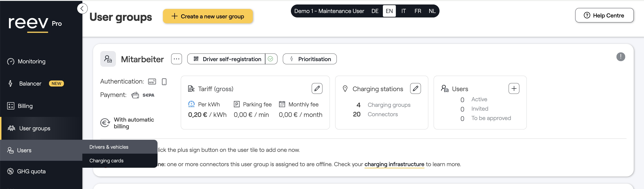Image resolution: width=644 pixels, height=189 pixels.
Task: Edit the Tariff (gross) settings
Action: point(317,88)
